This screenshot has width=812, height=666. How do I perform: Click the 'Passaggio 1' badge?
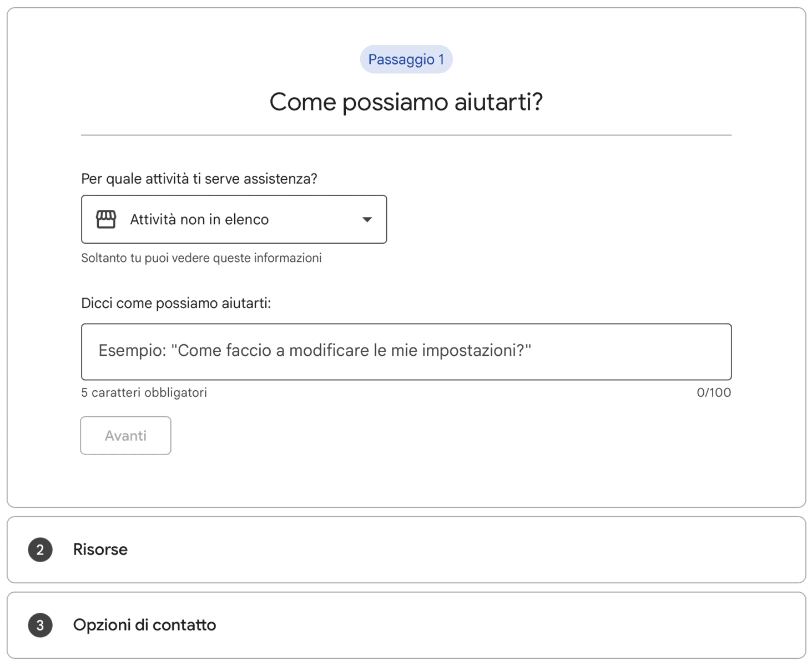click(406, 59)
